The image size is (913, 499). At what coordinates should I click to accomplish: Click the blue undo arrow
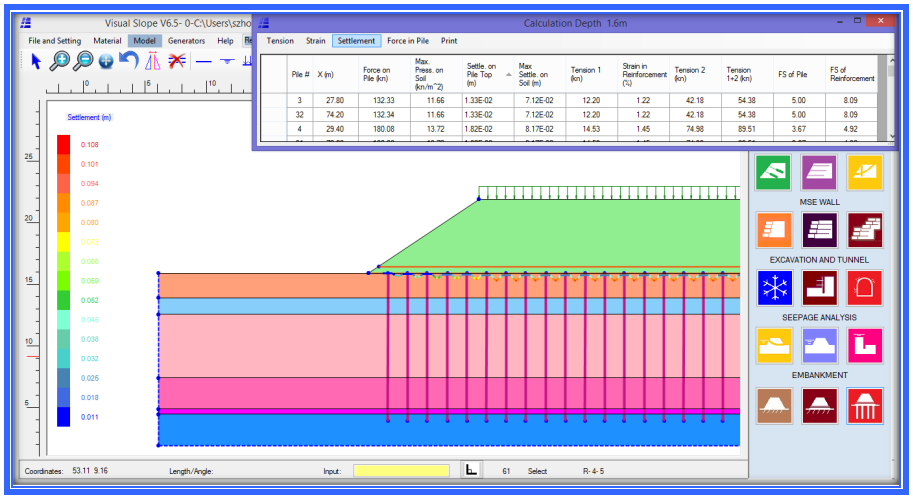[x=128, y=61]
